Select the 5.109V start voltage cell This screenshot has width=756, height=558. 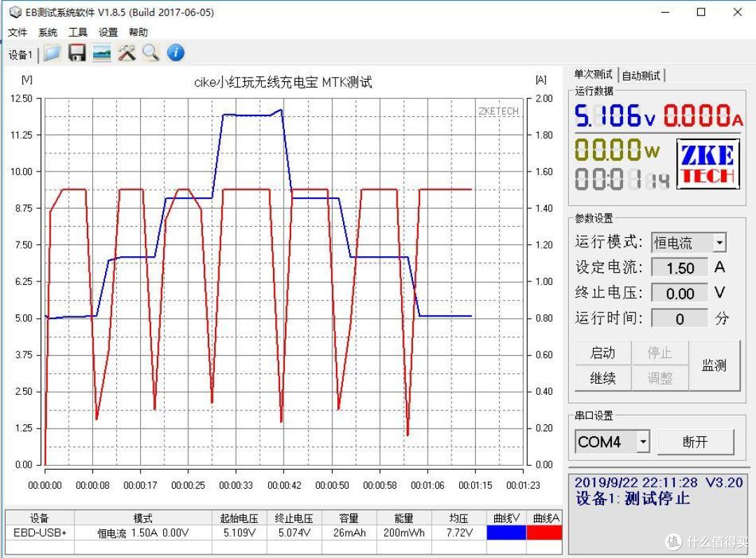coord(239,532)
